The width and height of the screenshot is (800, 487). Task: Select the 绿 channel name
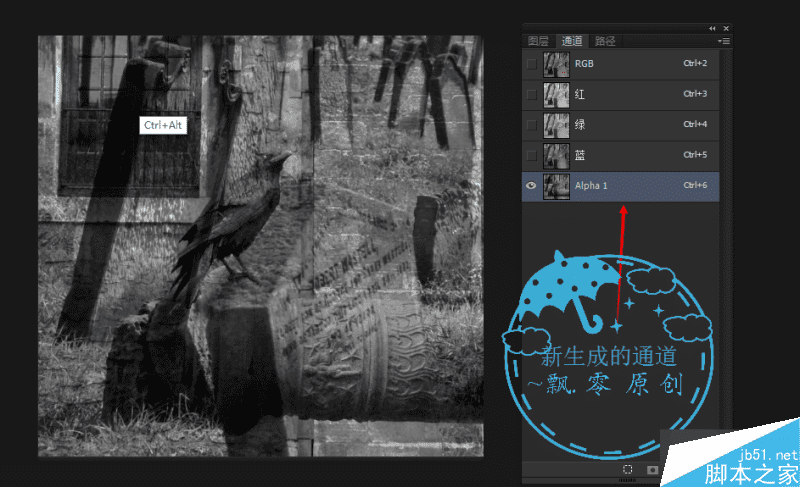pyautogui.click(x=580, y=124)
